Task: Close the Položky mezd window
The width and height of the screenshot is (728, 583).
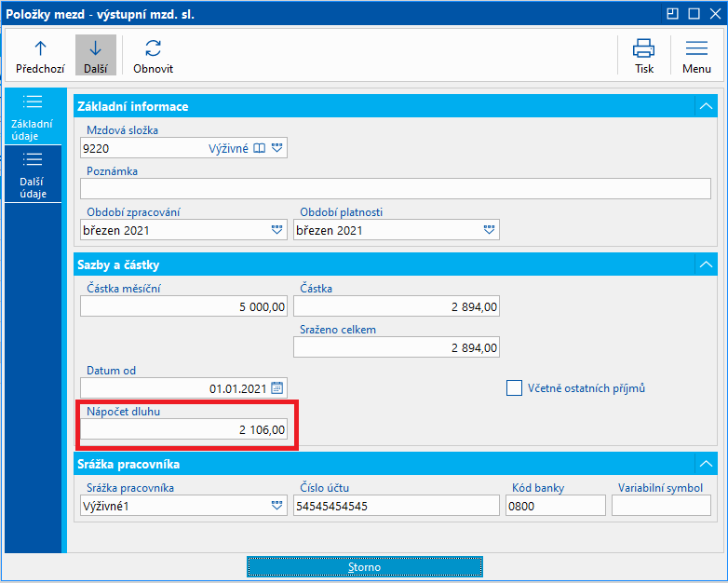Action: [716, 14]
